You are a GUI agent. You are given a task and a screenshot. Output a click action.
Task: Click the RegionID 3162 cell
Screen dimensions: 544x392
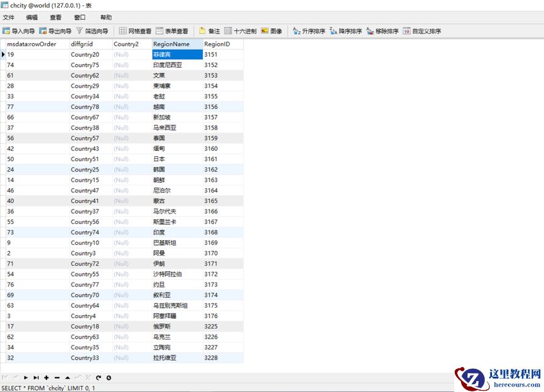coord(223,170)
